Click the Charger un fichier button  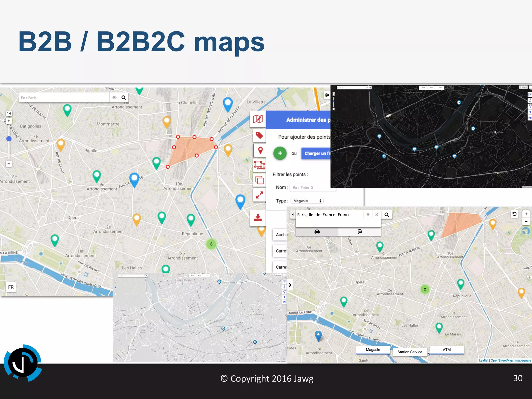[316, 153]
